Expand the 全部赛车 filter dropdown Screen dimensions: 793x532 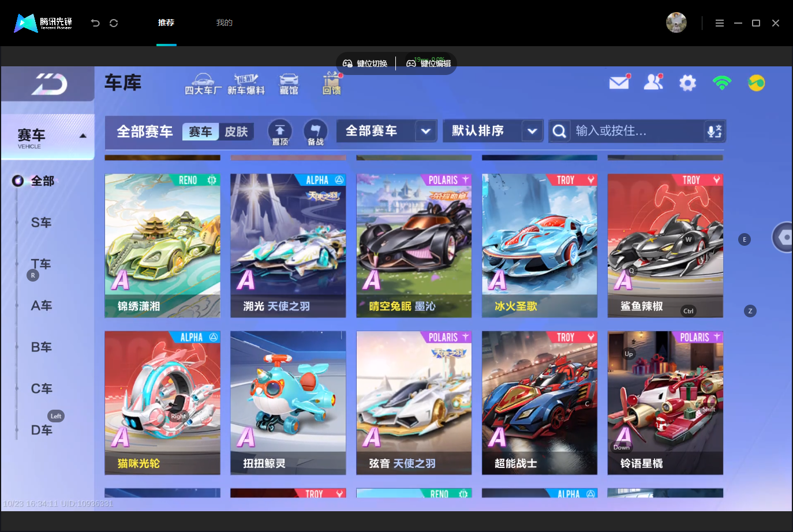click(387, 131)
